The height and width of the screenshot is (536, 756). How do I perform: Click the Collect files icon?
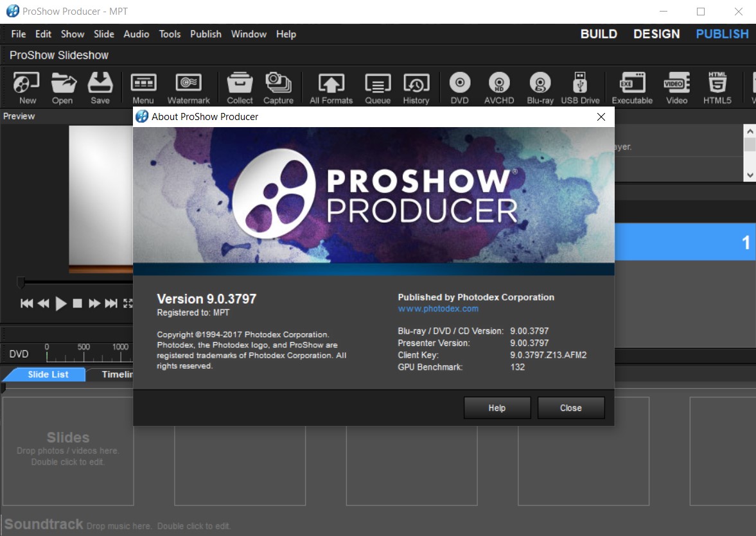tap(240, 87)
